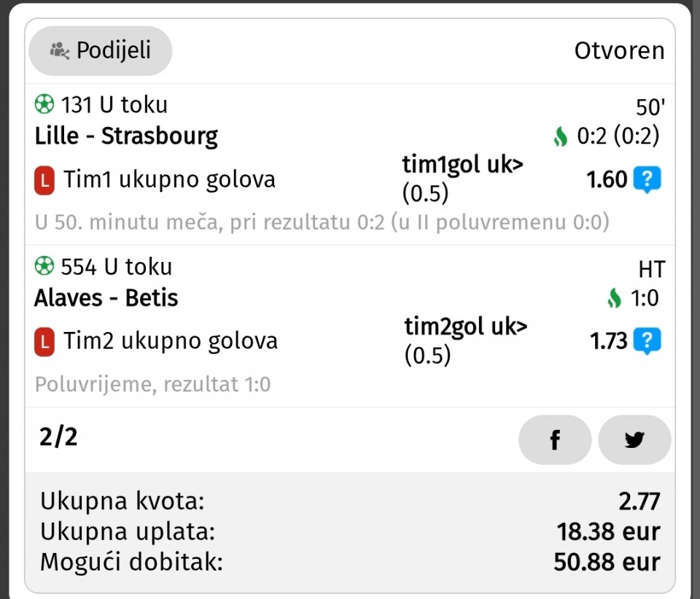Image resolution: width=700 pixels, height=599 pixels.
Task: Click the football icon next to 131
Action: [44, 105]
